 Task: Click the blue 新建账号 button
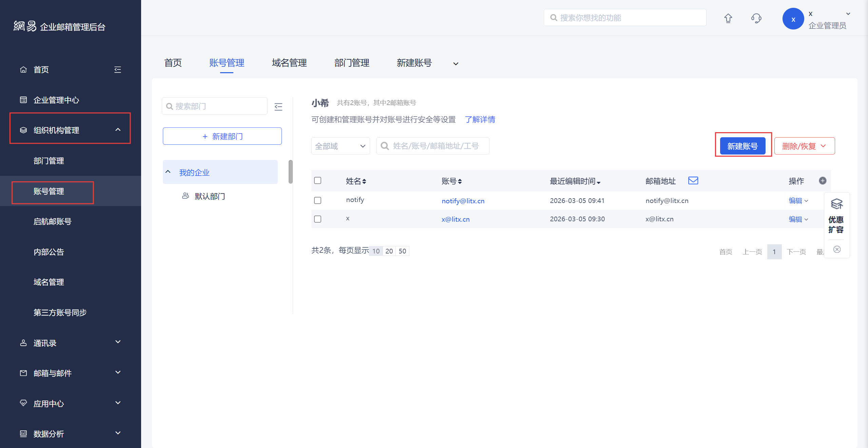click(x=742, y=146)
